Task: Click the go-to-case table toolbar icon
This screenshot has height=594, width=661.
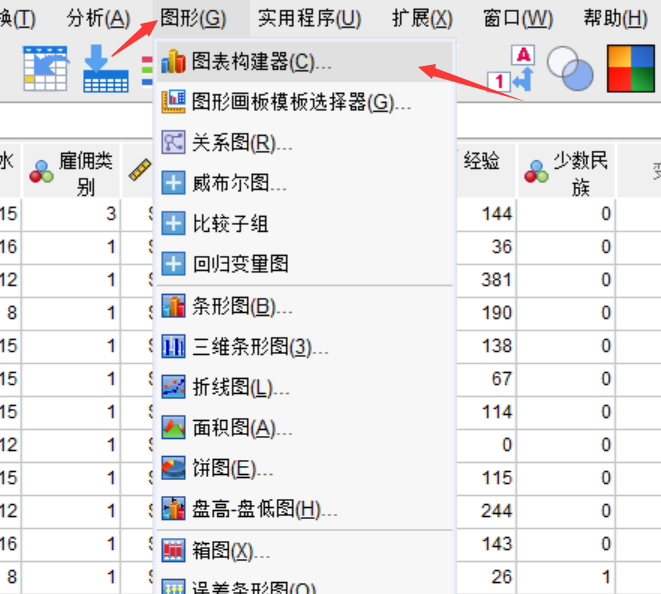Action: 46,68
